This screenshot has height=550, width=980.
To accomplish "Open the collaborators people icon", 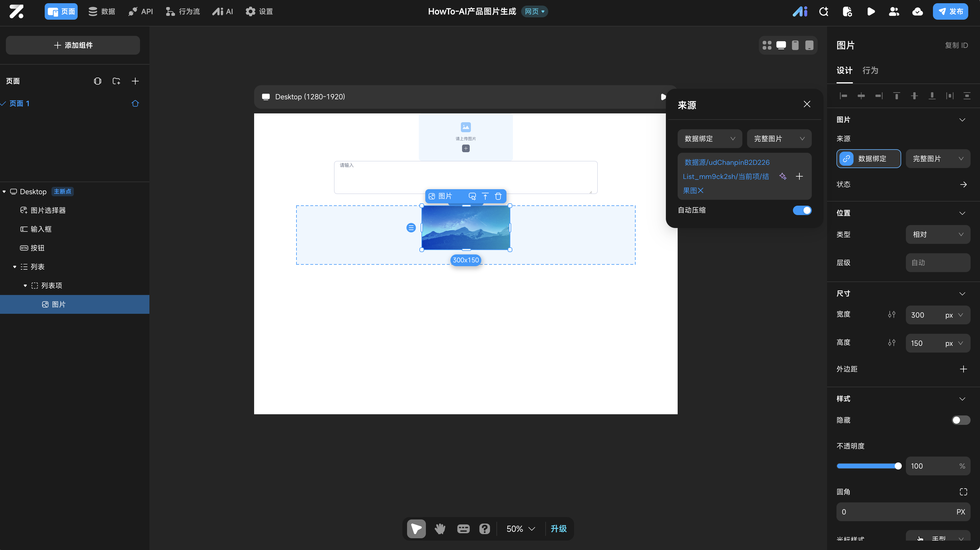I will (894, 11).
